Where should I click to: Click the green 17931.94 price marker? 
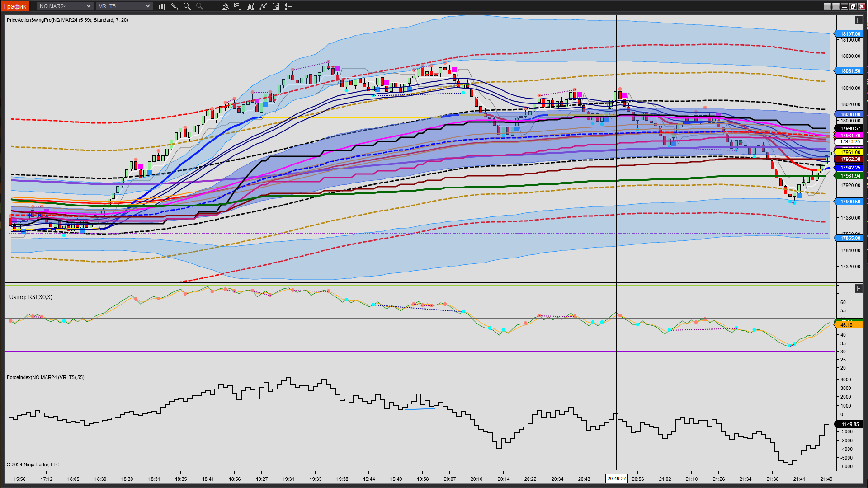pyautogui.click(x=849, y=176)
